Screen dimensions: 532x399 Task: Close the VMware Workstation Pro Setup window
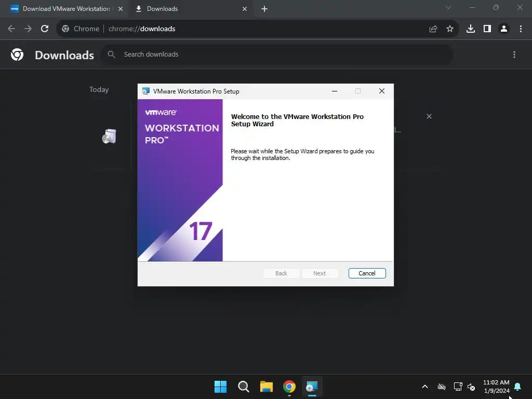(x=382, y=91)
